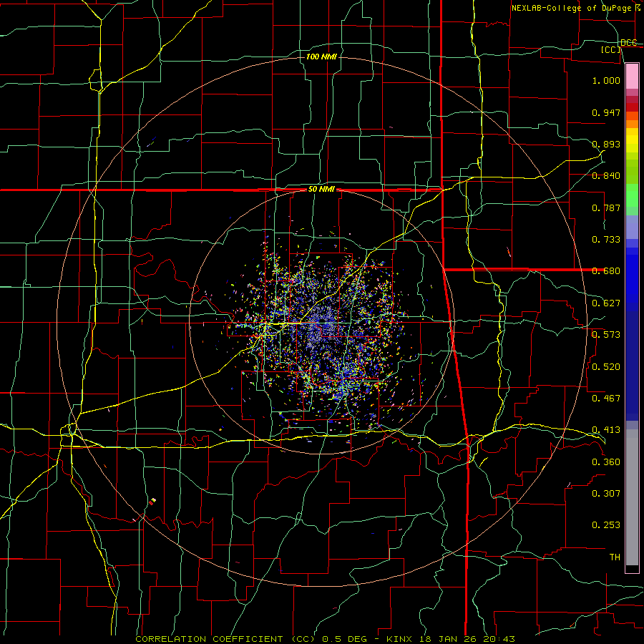Select the 0.680 scale label
This screenshot has width=644, height=644.
pyautogui.click(x=606, y=271)
